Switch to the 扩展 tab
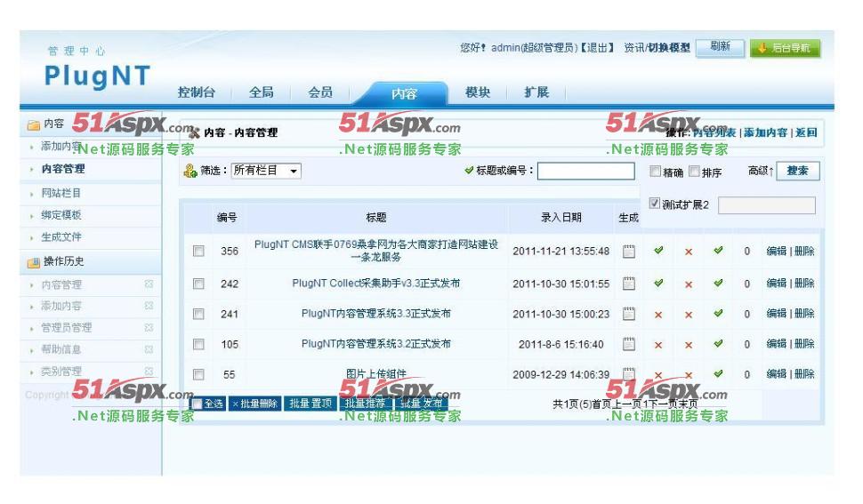The height and width of the screenshot is (504, 863). [536, 92]
